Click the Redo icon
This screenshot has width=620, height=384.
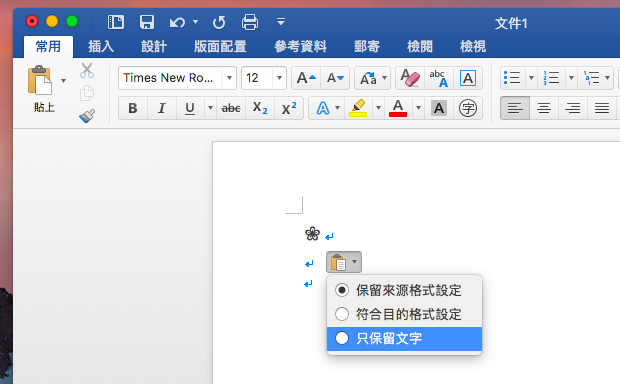coord(219,22)
